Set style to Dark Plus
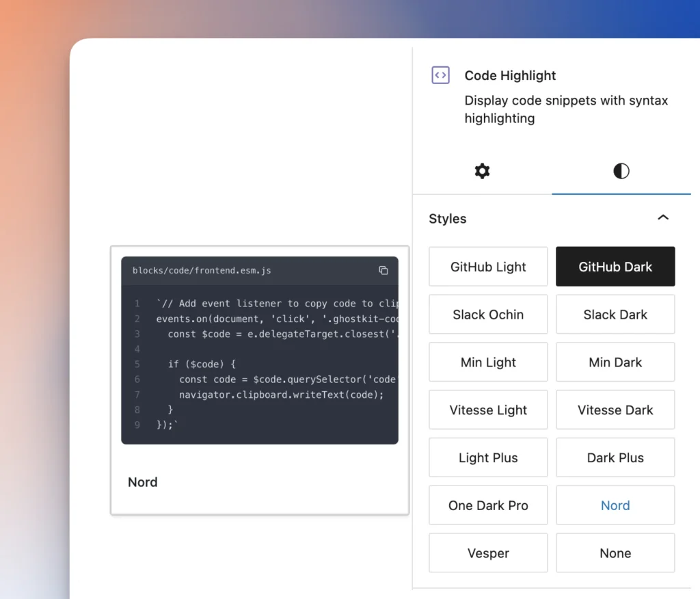This screenshot has height=599, width=700. pyautogui.click(x=615, y=457)
